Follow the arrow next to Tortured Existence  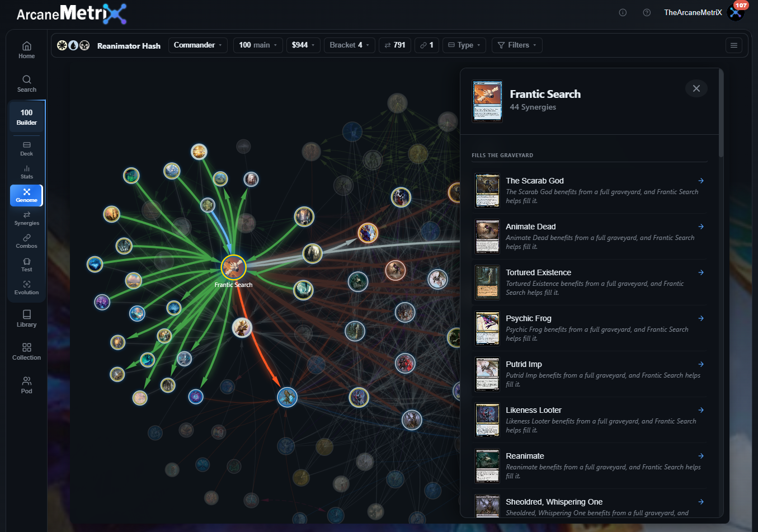[x=701, y=272]
